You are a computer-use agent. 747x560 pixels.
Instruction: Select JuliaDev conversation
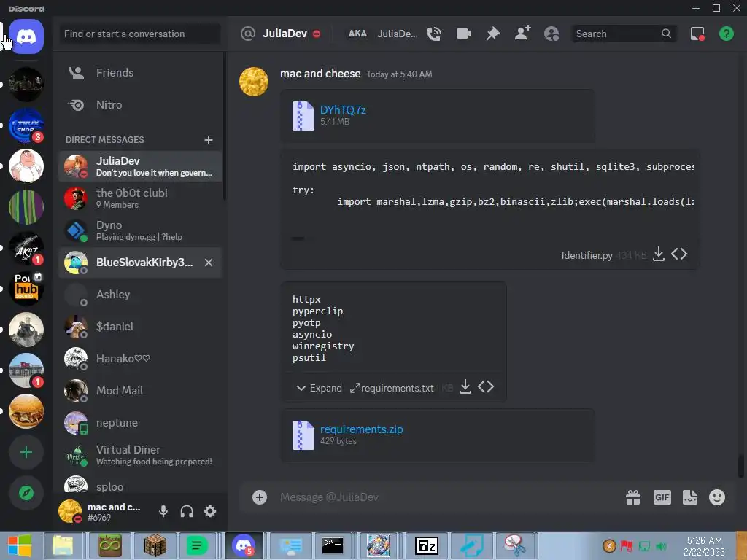(140, 166)
